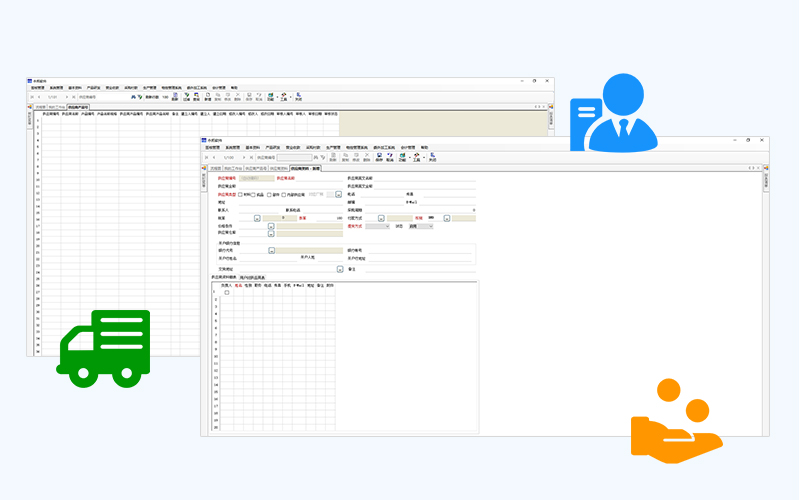
Task: Switch to the 供应商资料-新增 tab
Action: tap(306, 168)
